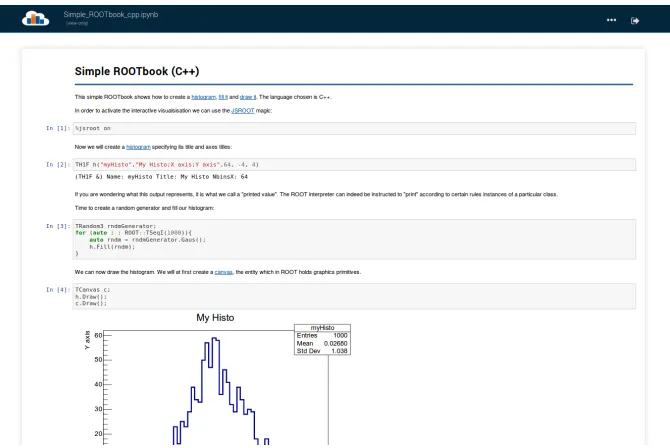Click the myHisto stats box title
Image resolution: width=670 pixels, height=448 pixels.
tap(323, 328)
